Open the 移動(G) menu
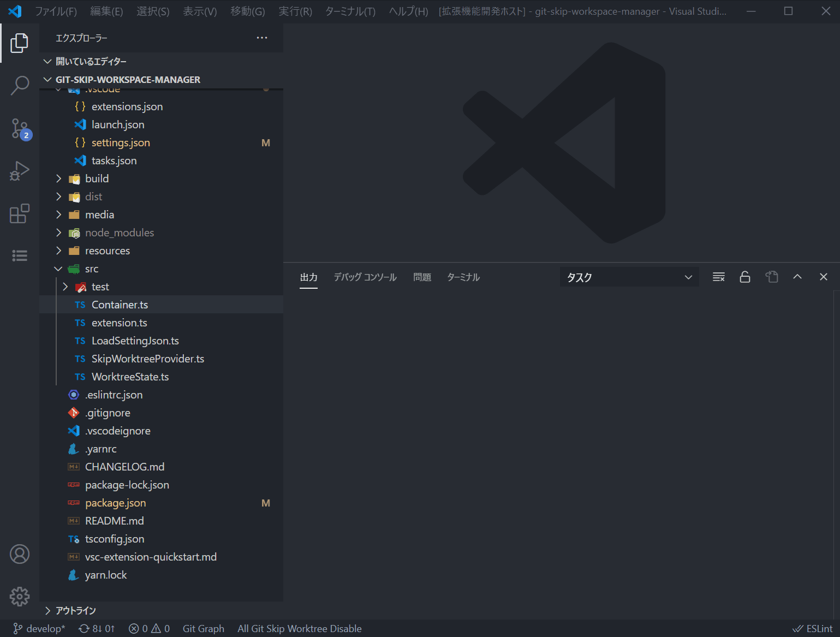This screenshot has height=637, width=840. point(248,11)
